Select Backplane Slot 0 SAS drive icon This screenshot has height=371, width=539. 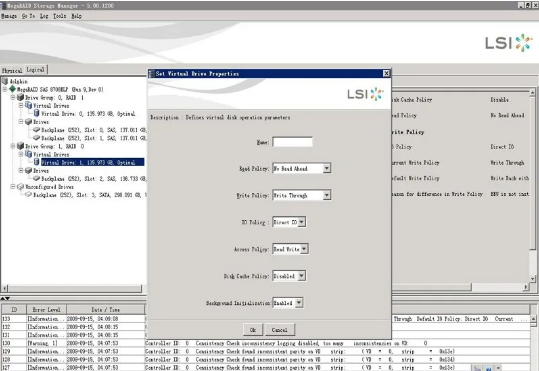36,130
